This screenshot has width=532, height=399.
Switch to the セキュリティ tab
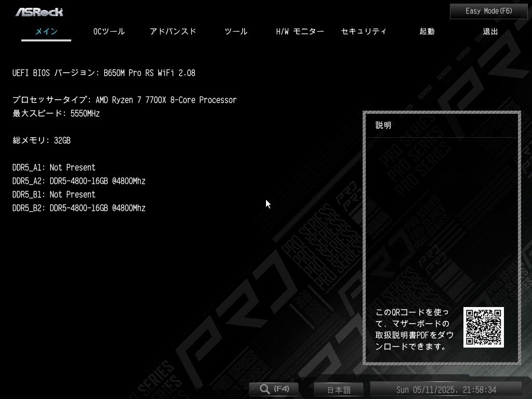click(x=363, y=32)
